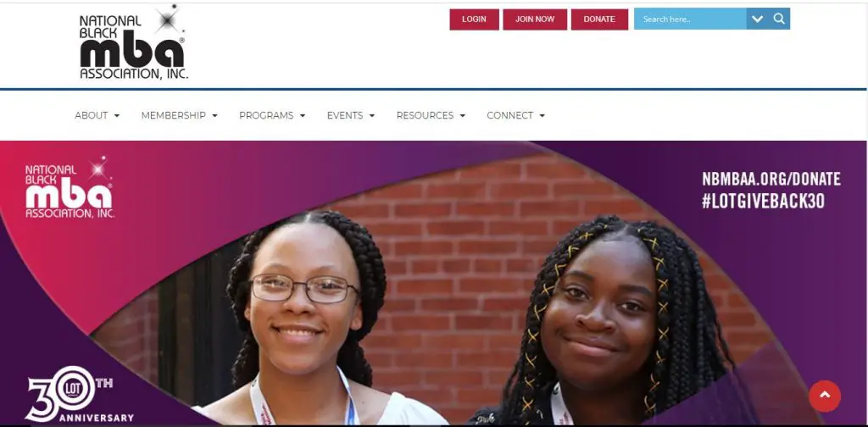The height and width of the screenshot is (427, 868).
Task: Click the Donate button
Action: [599, 19]
